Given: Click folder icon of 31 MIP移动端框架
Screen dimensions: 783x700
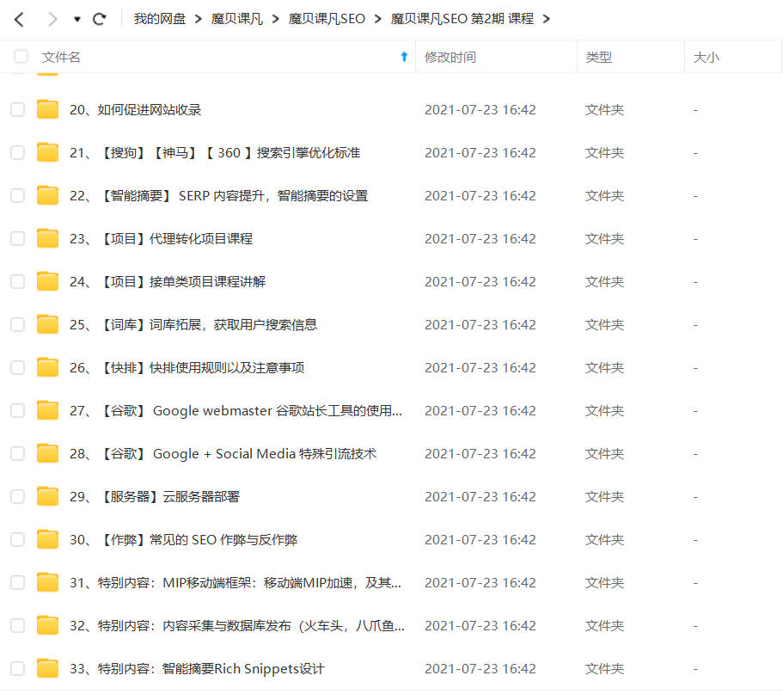Looking at the screenshot, I should pyautogui.click(x=47, y=581).
